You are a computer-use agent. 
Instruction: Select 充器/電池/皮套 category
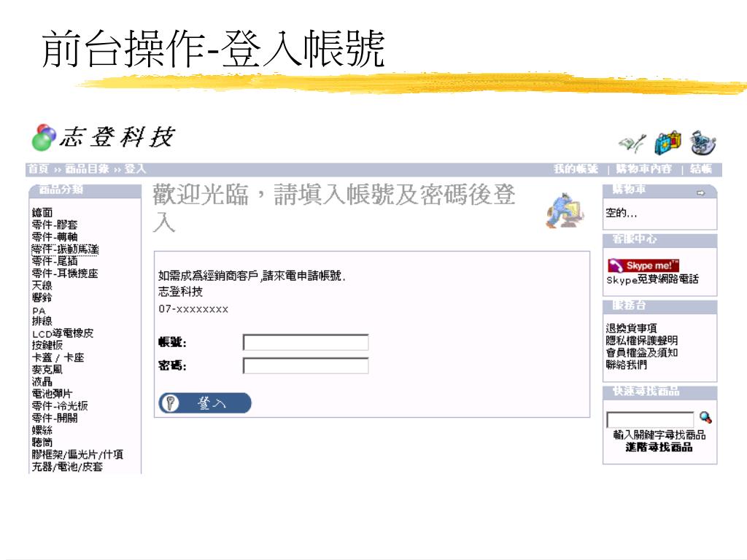tap(67, 467)
